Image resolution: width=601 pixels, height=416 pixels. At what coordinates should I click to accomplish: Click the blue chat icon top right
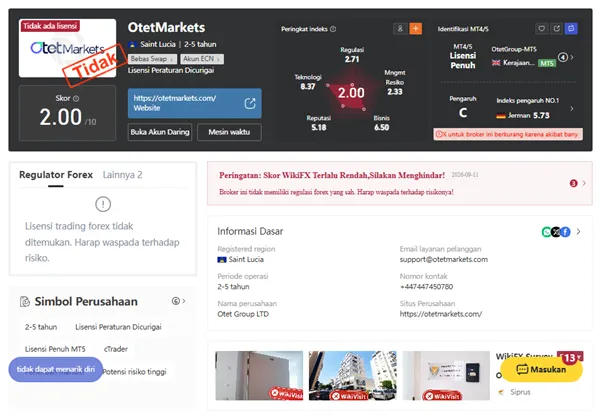click(x=571, y=29)
